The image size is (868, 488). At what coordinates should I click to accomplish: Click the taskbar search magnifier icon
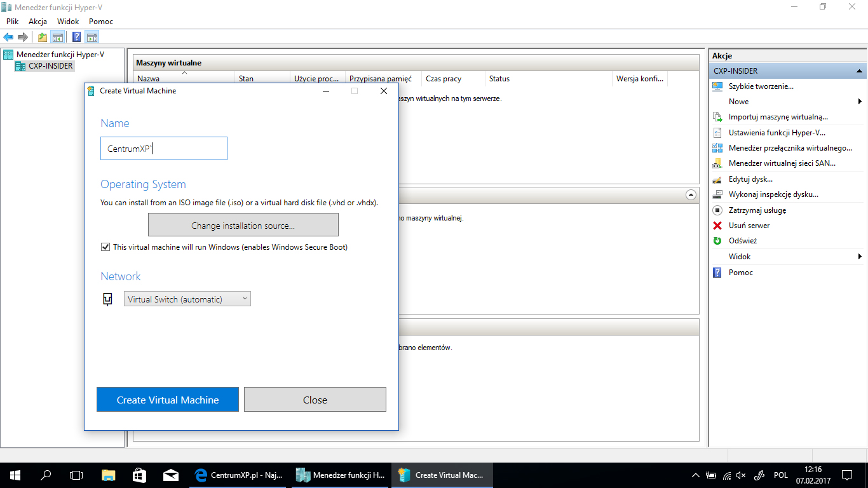(x=46, y=475)
